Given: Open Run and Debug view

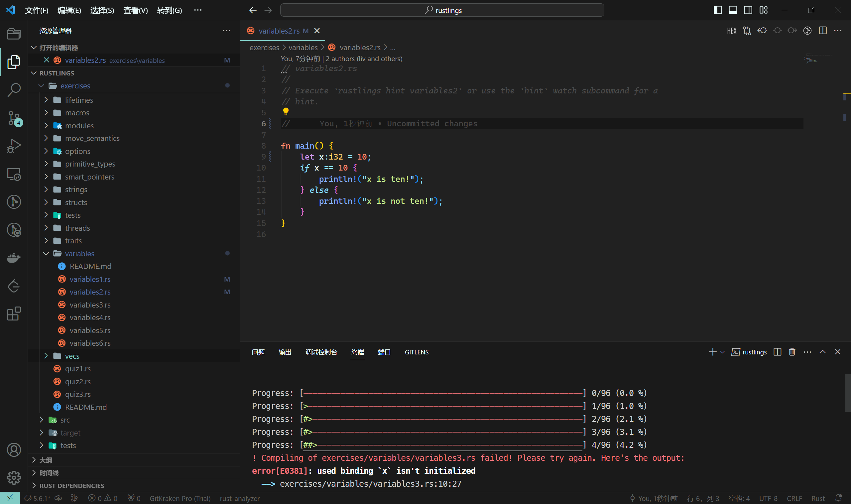Looking at the screenshot, I should [14, 146].
